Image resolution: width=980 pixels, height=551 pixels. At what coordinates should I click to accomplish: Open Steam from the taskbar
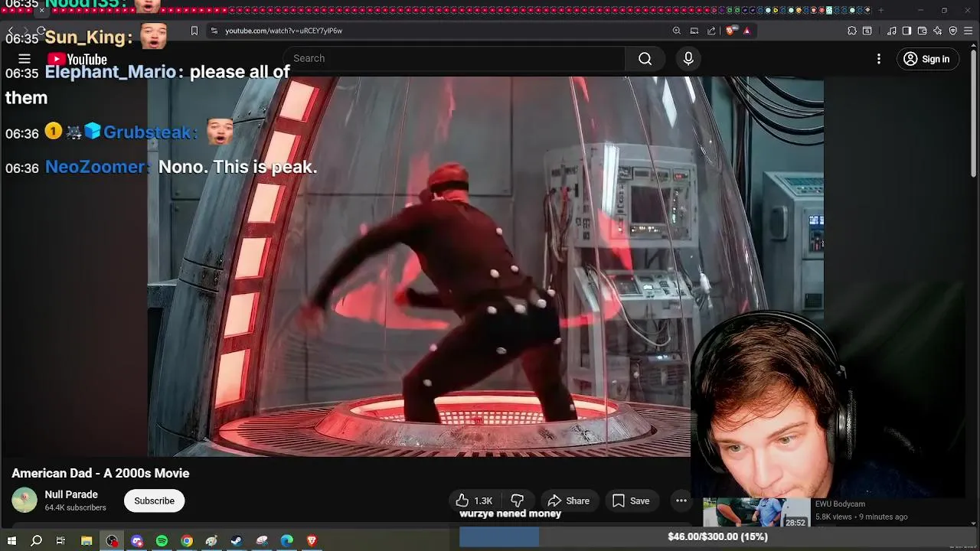(237, 541)
